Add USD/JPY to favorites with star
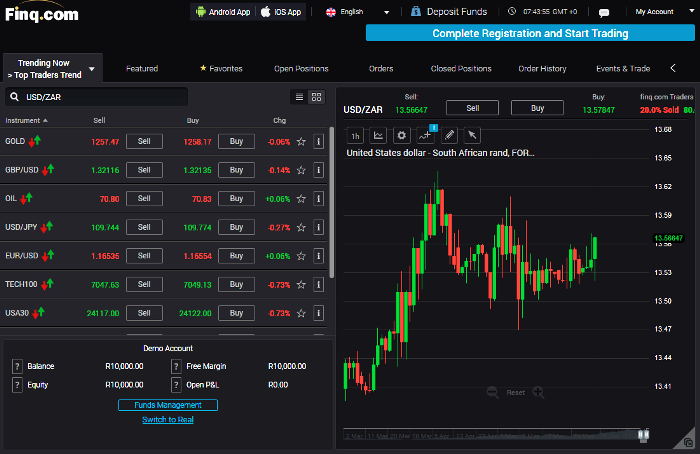The height and width of the screenshot is (454, 700). pyautogui.click(x=301, y=227)
